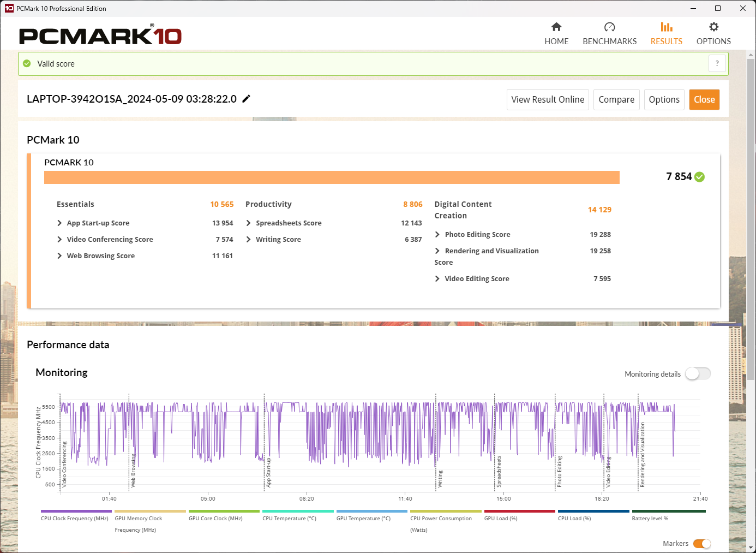
Task: Expand the App Start-up Score row
Action: pyautogui.click(x=59, y=223)
